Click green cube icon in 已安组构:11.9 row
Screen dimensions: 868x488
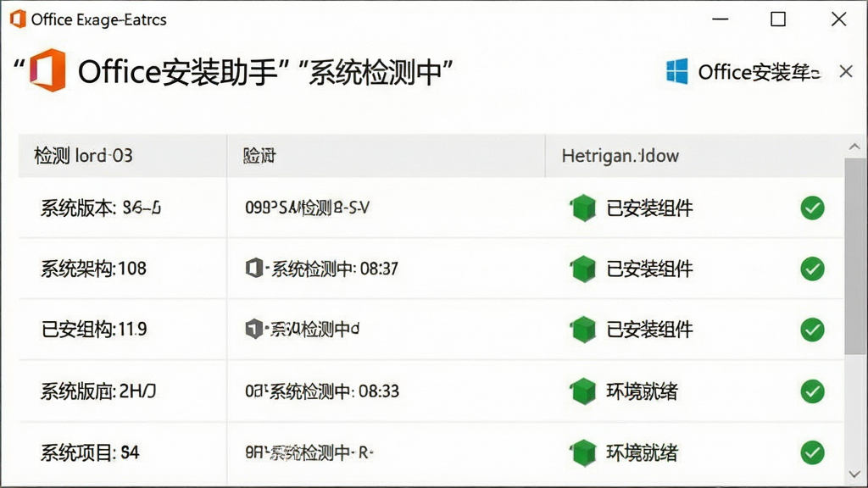click(583, 330)
